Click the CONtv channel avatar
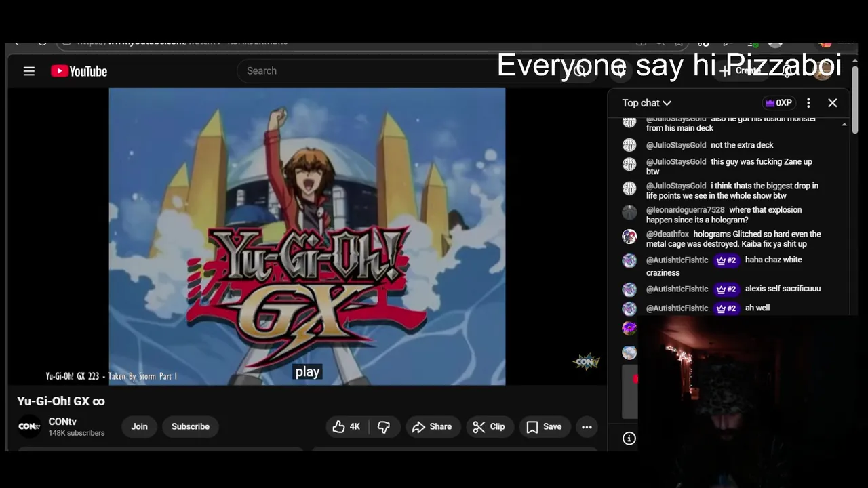The width and height of the screenshot is (868, 488). pos(29,426)
